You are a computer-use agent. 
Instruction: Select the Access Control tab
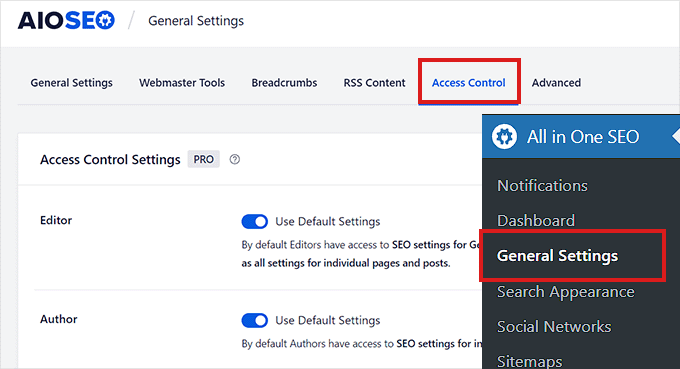[x=469, y=83]
